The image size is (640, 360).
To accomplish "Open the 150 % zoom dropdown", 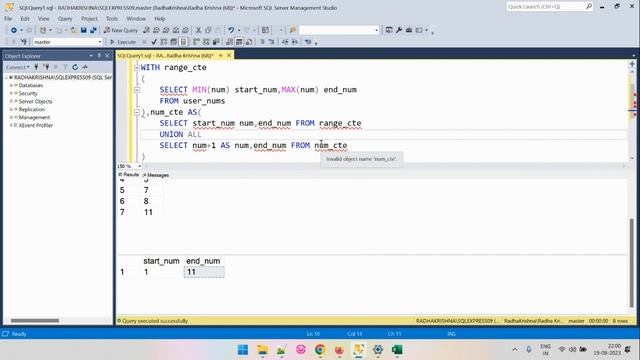I will coord(139,166).
